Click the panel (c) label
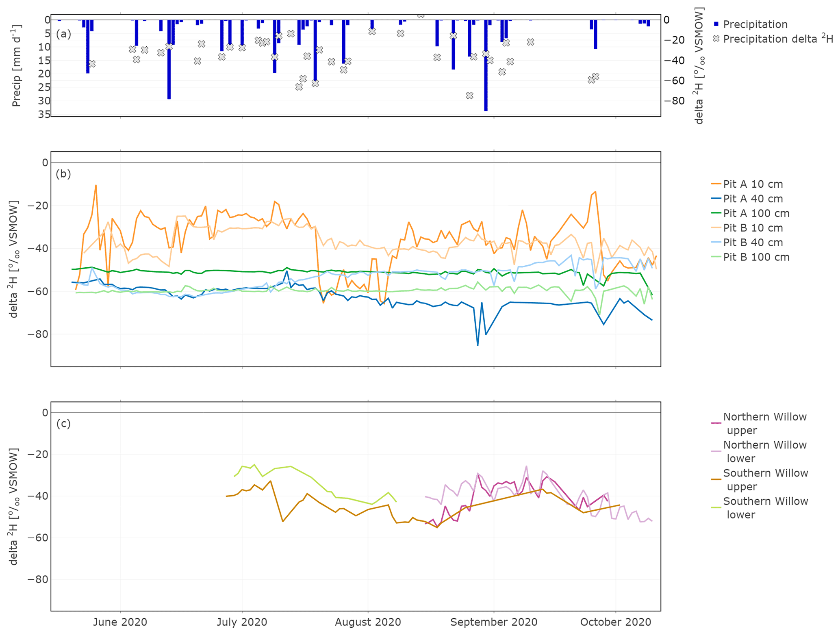Viewport: 840px width, 635px height. coord(63,424)
